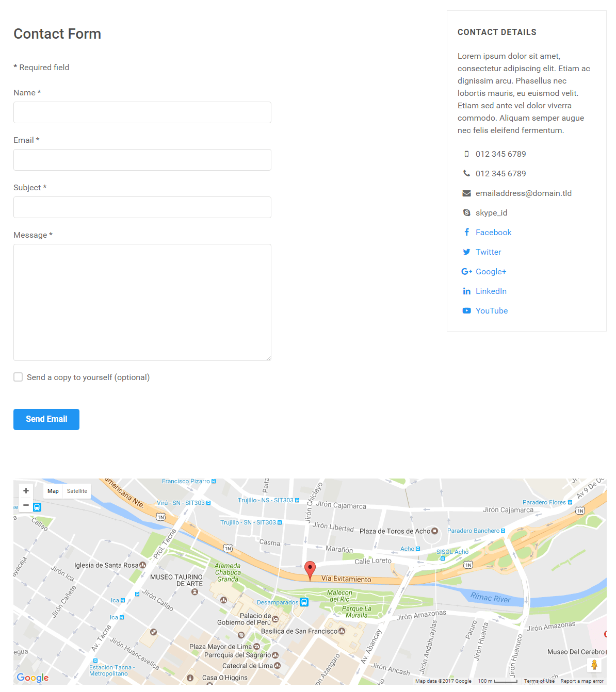This screenshot has height=692, width=616.
Task: Click the Google+ icon
Action: tap(466, 272)
